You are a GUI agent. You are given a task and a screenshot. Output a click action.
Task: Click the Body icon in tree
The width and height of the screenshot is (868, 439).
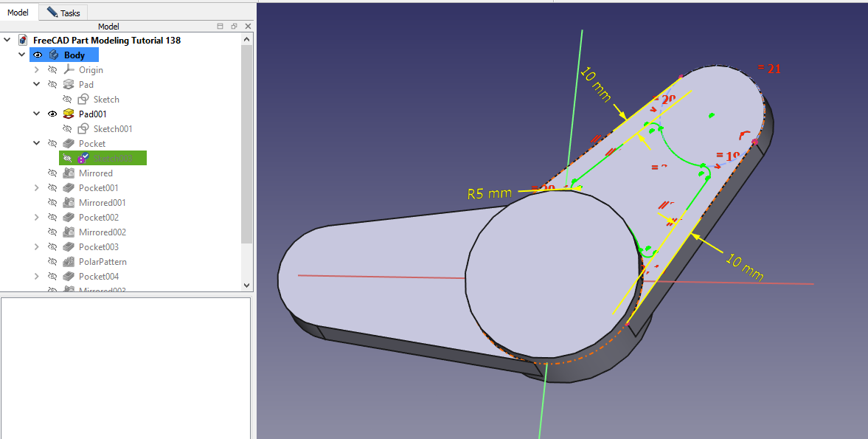click(54, 55)
